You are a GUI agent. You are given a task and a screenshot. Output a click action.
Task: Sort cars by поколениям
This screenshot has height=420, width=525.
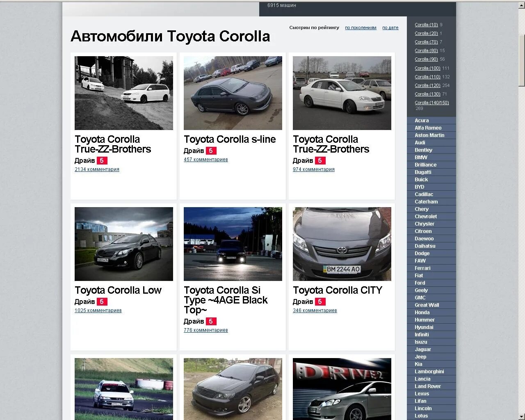pyautogui.click(x=361, y=28)
